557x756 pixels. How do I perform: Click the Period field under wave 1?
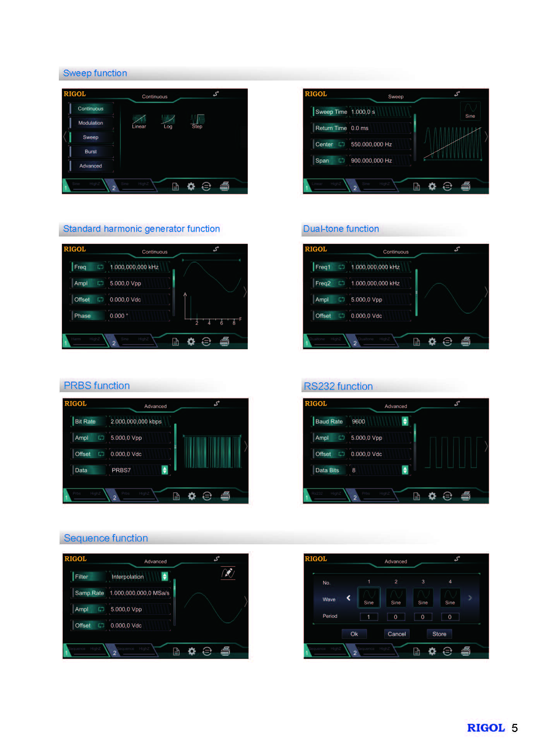pos(368,617)
